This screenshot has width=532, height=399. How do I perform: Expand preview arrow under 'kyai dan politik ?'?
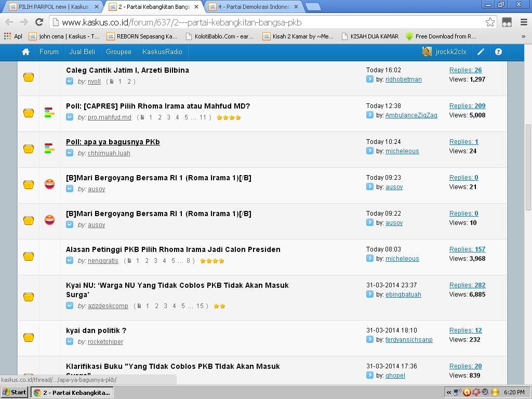tap(70, 341)
